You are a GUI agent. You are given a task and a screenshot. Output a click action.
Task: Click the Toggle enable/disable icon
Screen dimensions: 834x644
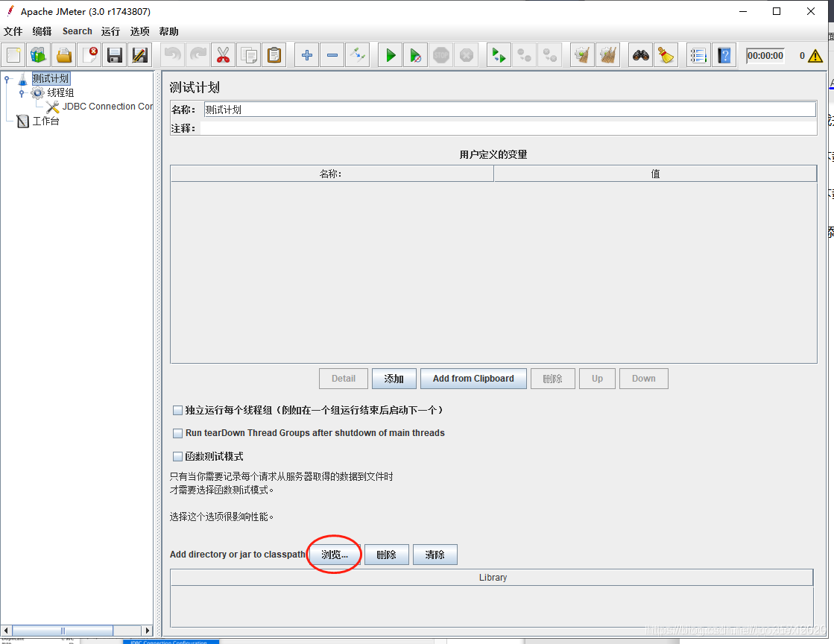358,55
